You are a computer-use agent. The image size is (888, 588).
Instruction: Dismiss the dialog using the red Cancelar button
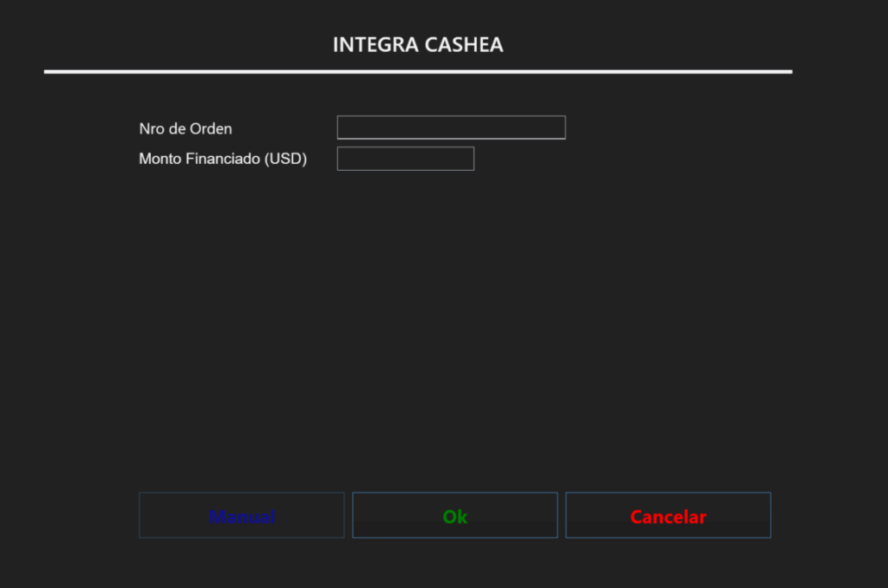point(669,515)
